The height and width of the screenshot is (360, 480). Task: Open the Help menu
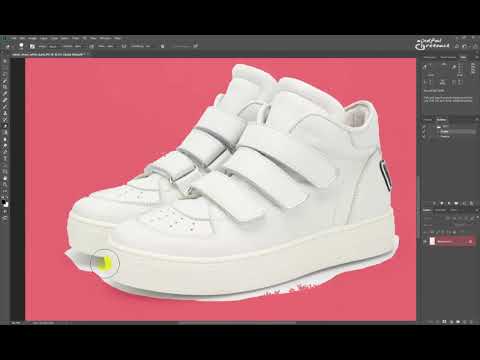click(x=117, y=38)
